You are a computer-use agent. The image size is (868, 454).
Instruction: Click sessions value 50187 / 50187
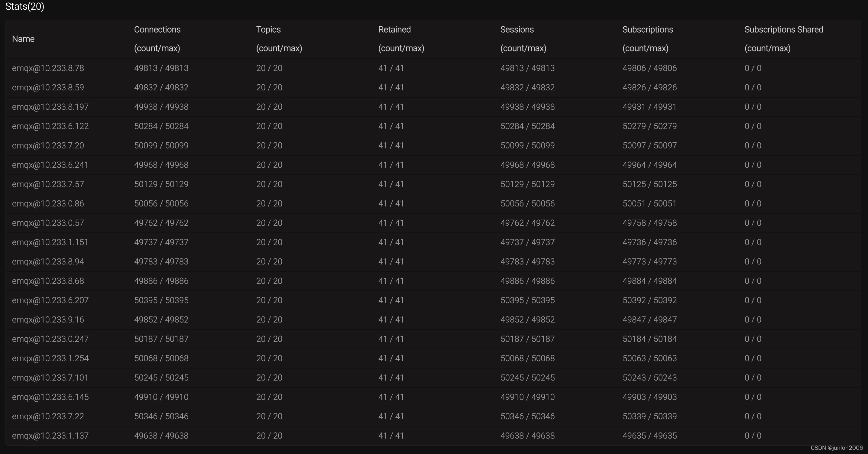(527, 339)
